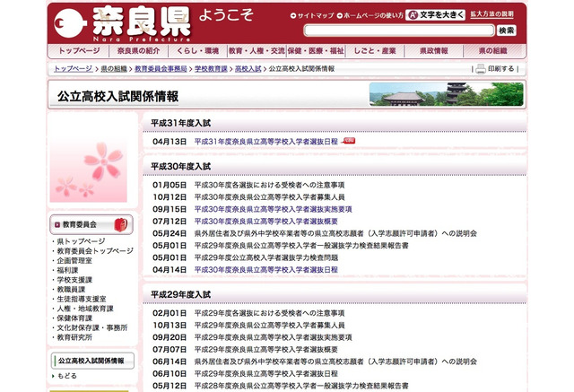Open 平成29年度各選抜における受検者への注意事項
574x392 pixels.
coord(269,313)
